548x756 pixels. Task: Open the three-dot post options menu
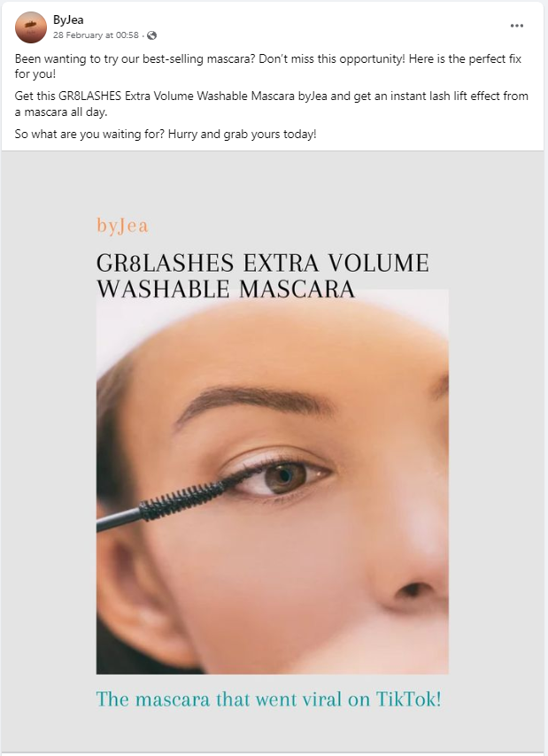click(x=517, y=26)
